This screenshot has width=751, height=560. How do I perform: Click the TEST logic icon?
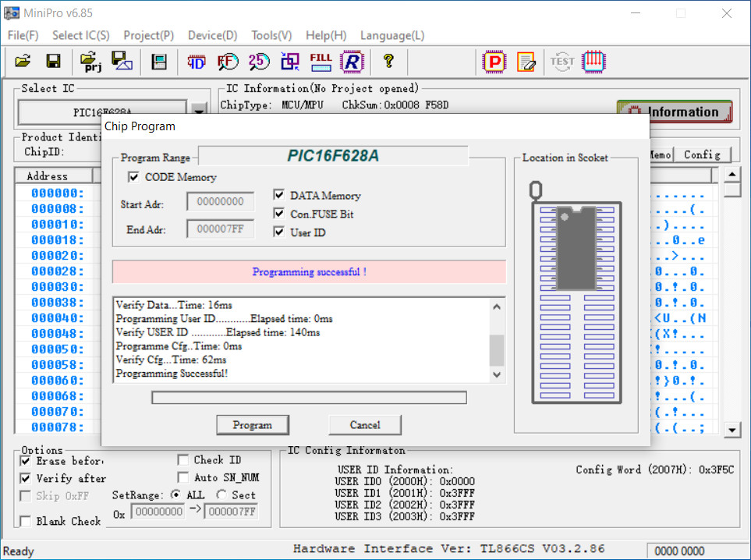(x=562, y=62)
